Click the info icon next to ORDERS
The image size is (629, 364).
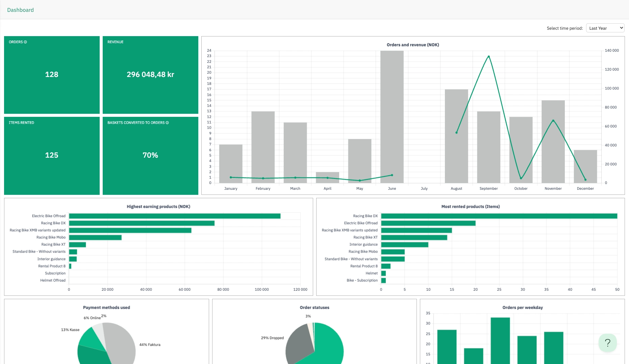[x=25, y=42]
